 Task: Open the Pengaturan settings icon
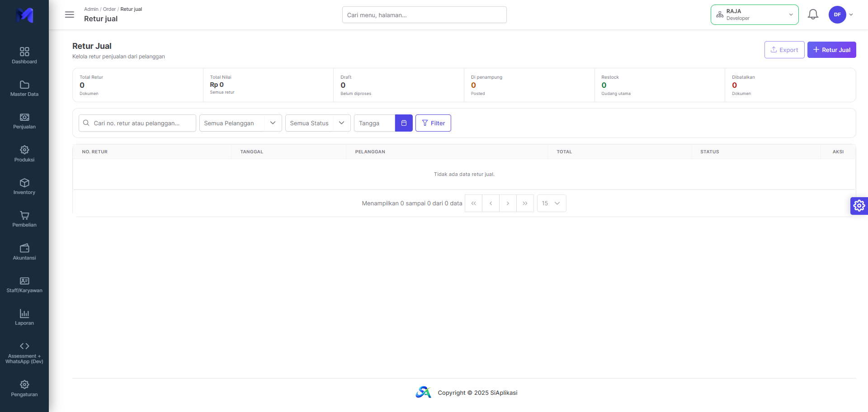click(x=24, y=384)
